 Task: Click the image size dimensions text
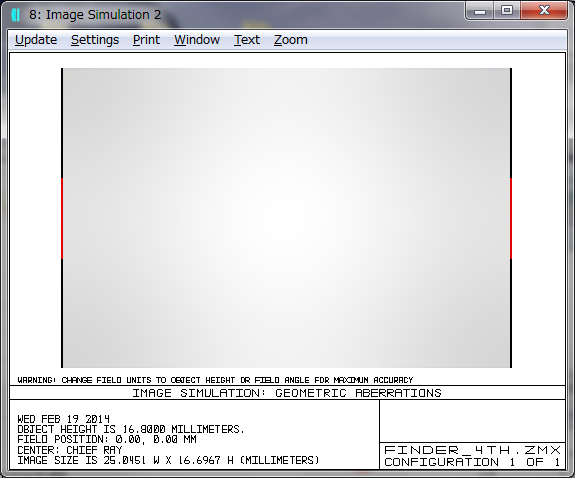point(168,460)
